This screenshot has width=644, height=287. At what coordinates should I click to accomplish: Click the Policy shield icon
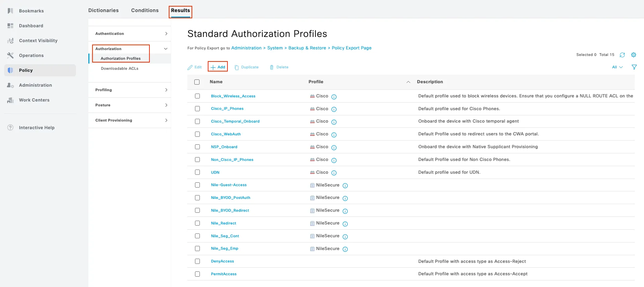click(x=10, y=70)
